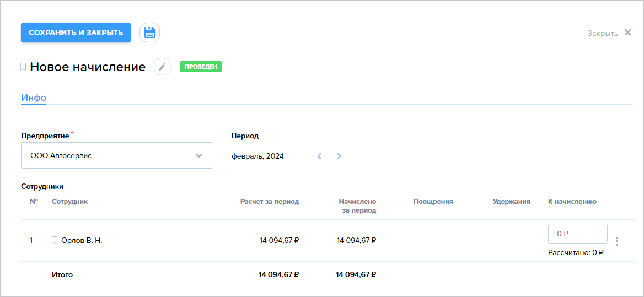The image size is (644, 297).
Task: Expand the Предприятие dropdown showing ООО Автосервис
Action: (117, 155)
